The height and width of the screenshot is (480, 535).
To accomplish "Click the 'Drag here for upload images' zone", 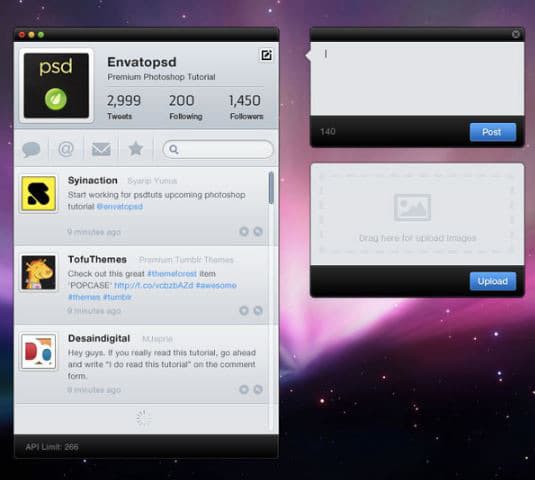I will coord(417,214).
